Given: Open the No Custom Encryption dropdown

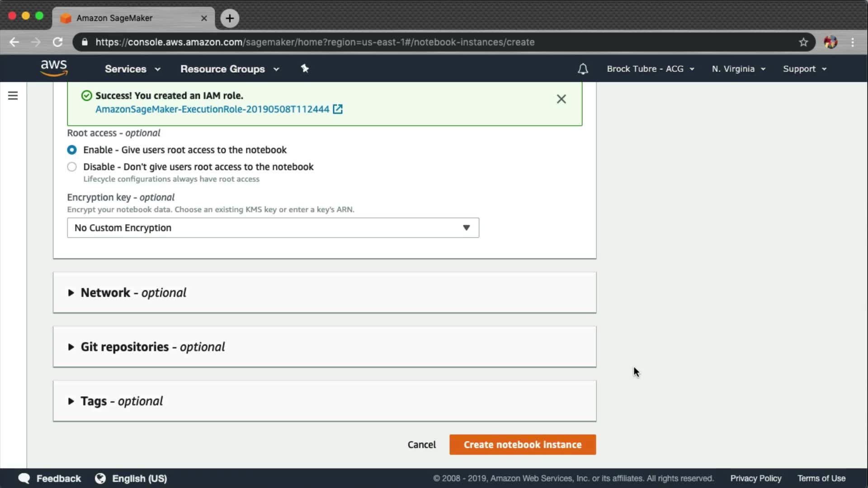Looking at the screenshot, I should pos(273,228).
